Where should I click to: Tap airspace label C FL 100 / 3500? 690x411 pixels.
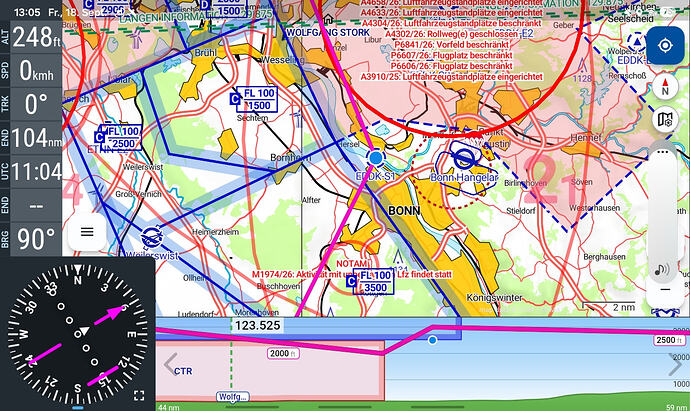point(370,282)
